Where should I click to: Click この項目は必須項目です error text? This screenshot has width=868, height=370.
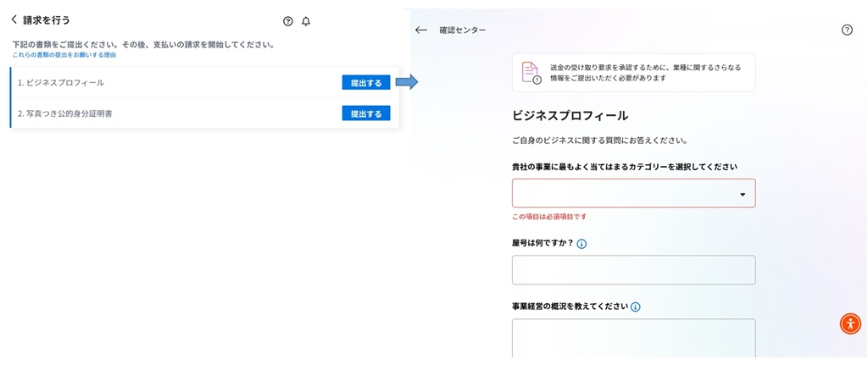[x=549, y=217]
